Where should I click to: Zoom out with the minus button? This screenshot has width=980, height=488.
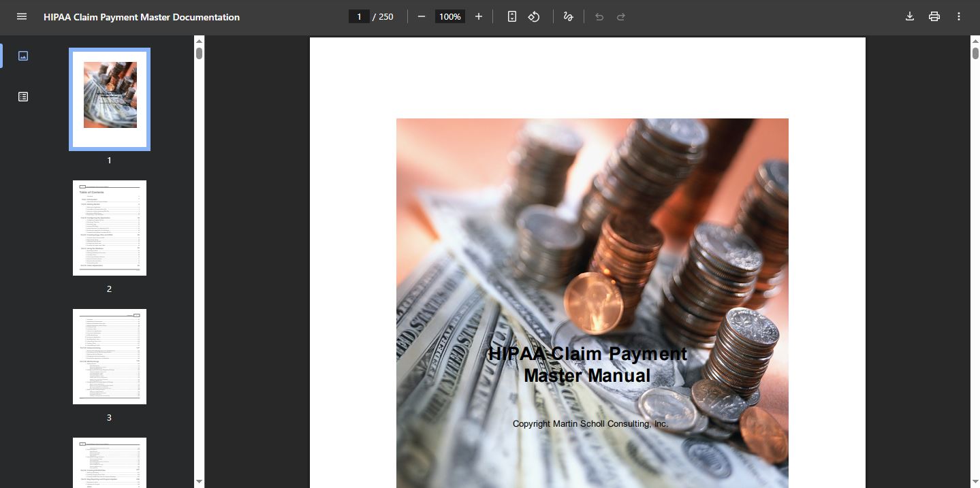tap(422, 16)
